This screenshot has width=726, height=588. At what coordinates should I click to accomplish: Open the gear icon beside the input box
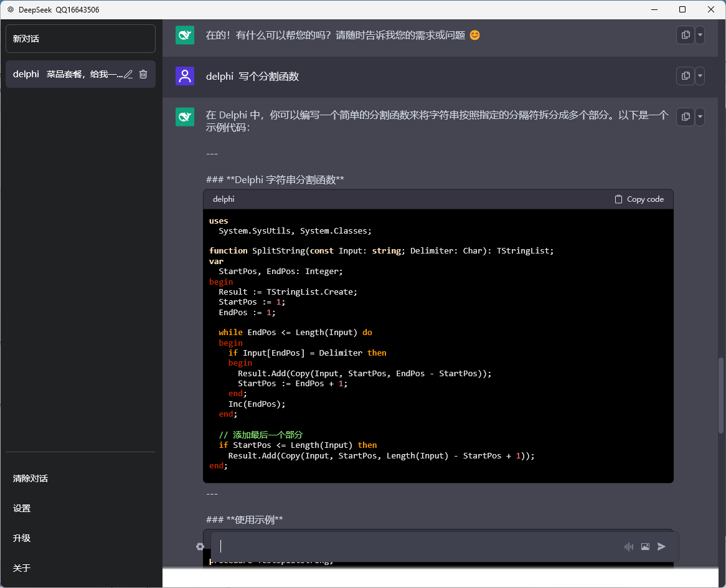200,546
